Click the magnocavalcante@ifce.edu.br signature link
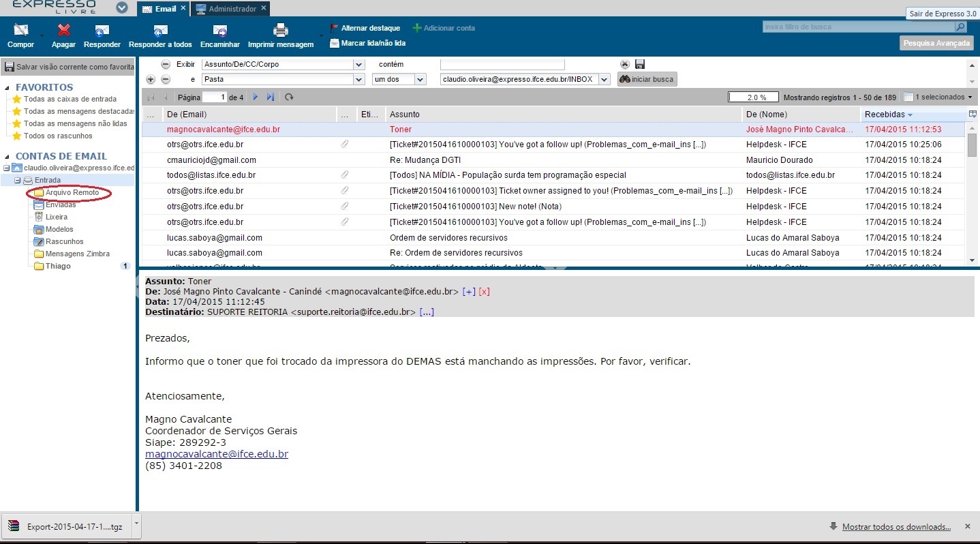The width and height of the screenshot is (980, 544). click(217, 454)
